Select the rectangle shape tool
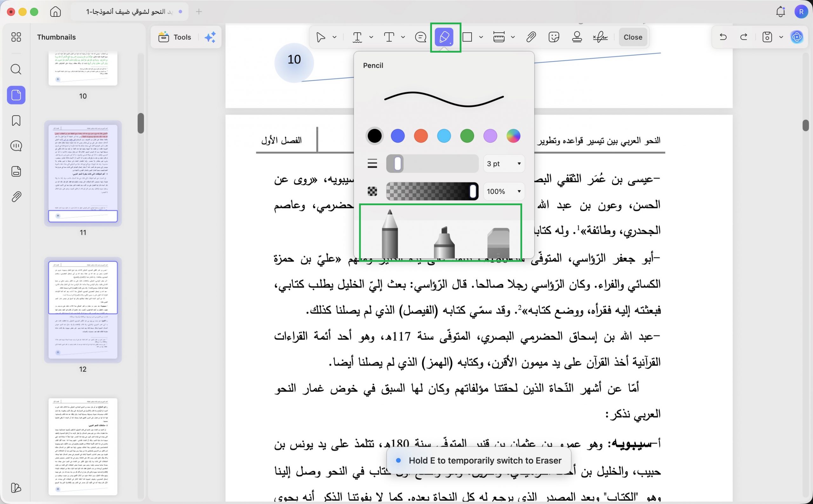This screenshot has height=504, width=813. tap(467, 37)
